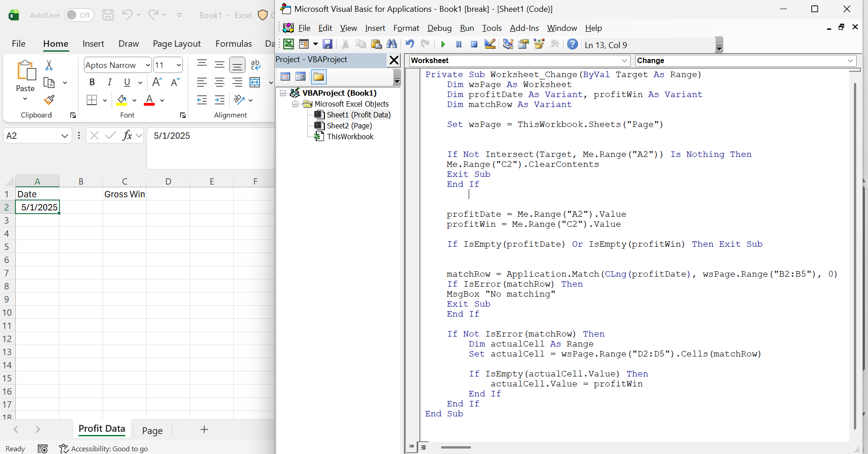This screenshot has width=868, height=454.
Task: Open the Add-Ins menu in VBA editor
Action: (524, 28)
